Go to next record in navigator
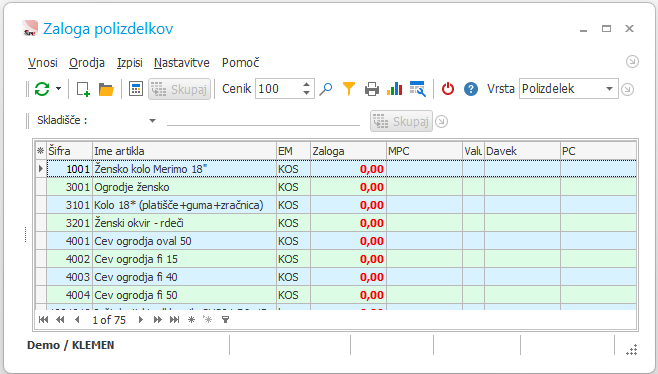658x374 pixels. tap(141, 320)
